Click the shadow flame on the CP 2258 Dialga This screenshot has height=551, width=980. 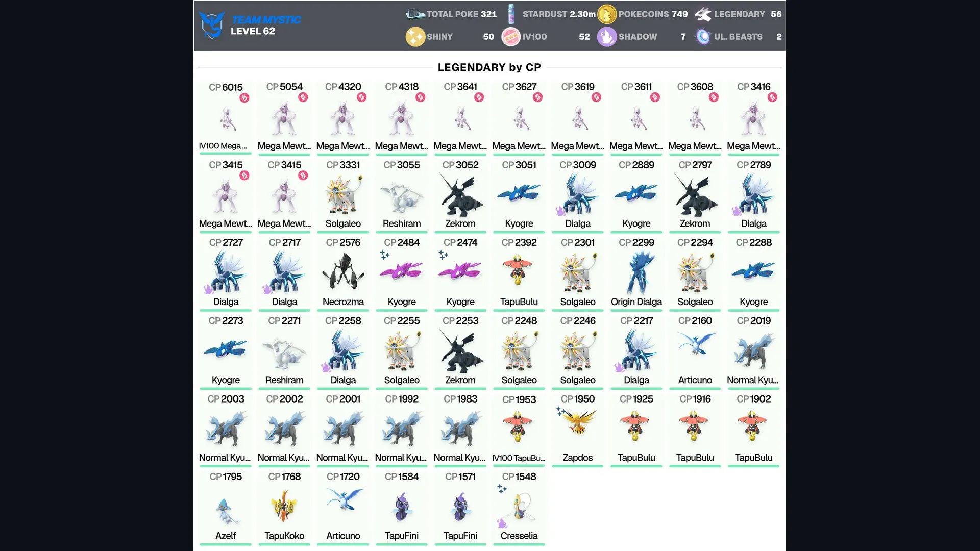(x=326, y=367)
